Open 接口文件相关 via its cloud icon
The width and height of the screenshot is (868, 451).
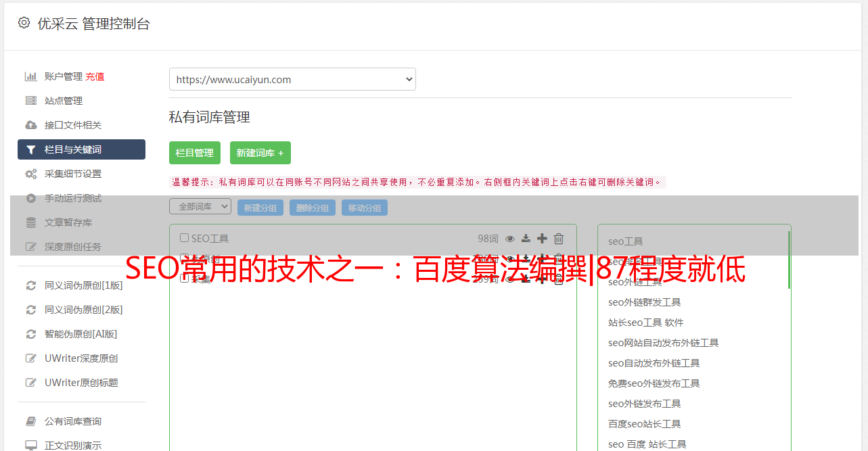(x=31, y=125)
